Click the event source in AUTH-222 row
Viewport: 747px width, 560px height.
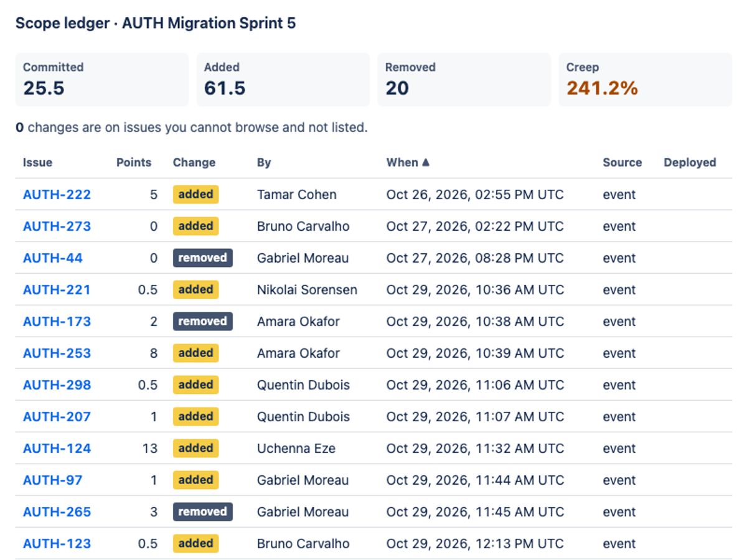point(619,195)
